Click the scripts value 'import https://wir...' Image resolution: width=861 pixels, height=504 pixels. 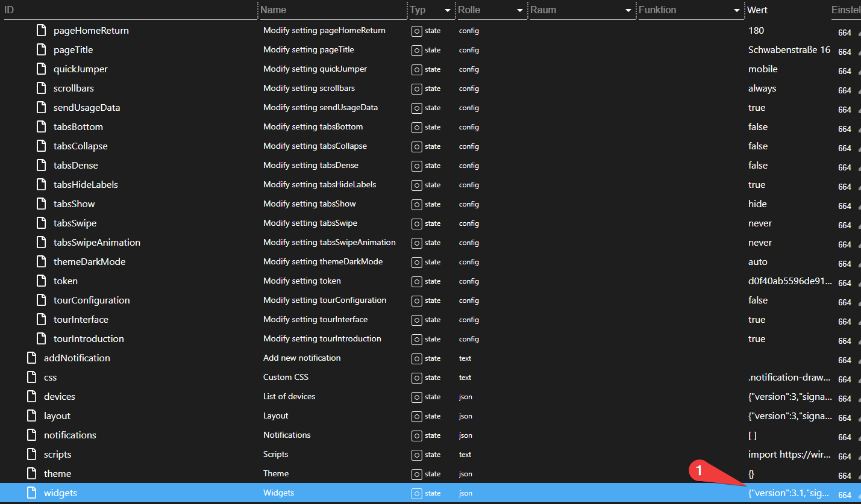[790, 455]
